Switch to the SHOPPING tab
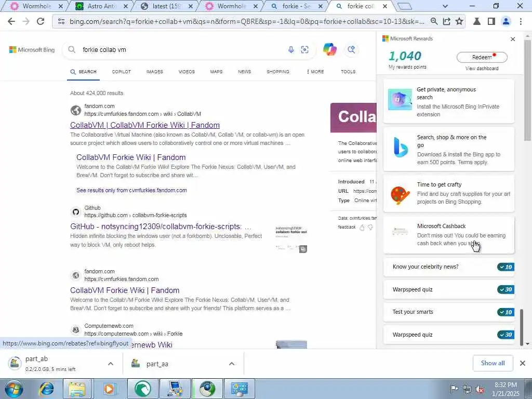This screenshot has width=532, height=399. coord(278,72)
